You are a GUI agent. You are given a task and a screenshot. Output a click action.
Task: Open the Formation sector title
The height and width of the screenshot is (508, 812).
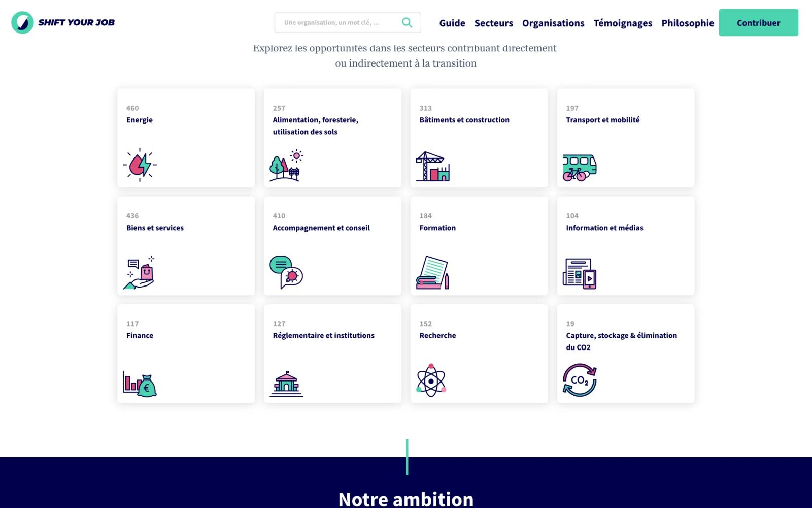click(x=437, y=228)
